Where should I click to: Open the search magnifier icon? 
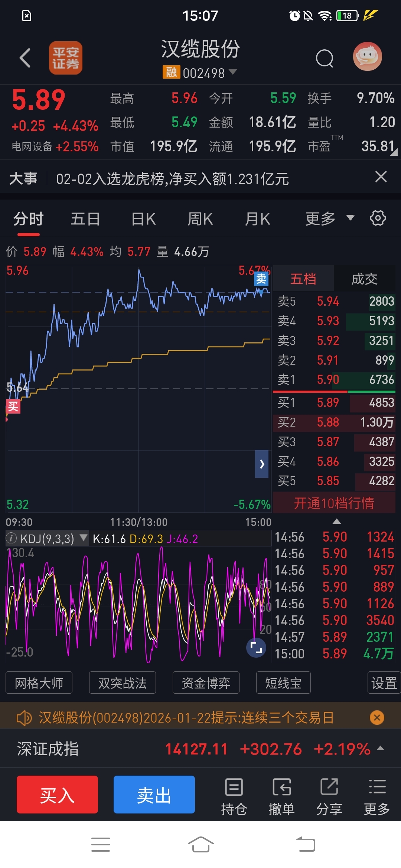click(x=325, y=58)
